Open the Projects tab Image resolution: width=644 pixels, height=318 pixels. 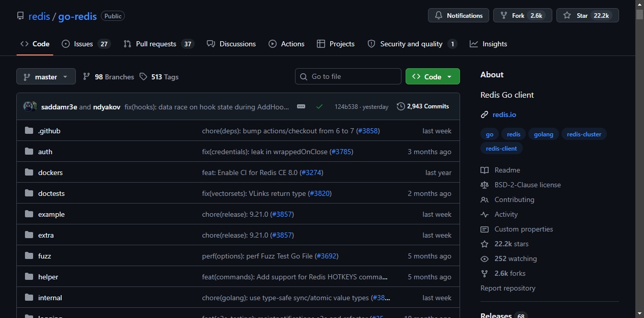[x=336, y=44]
